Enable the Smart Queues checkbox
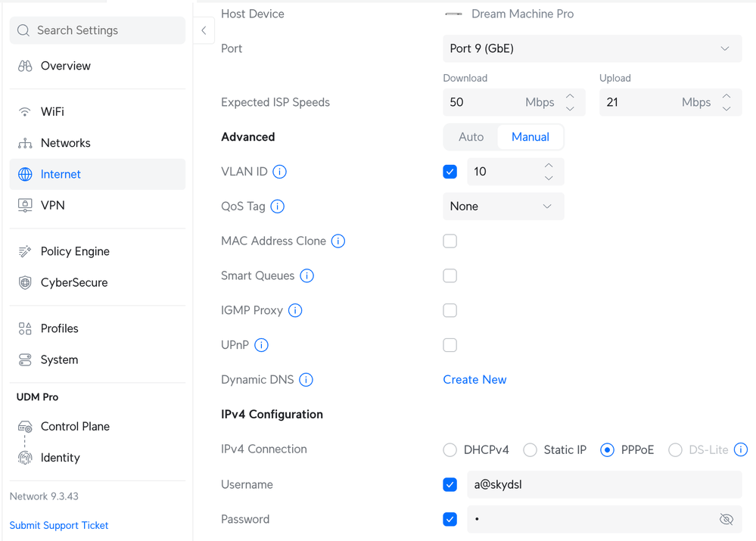Screen dimensions: 756x541 pos(450,276)
